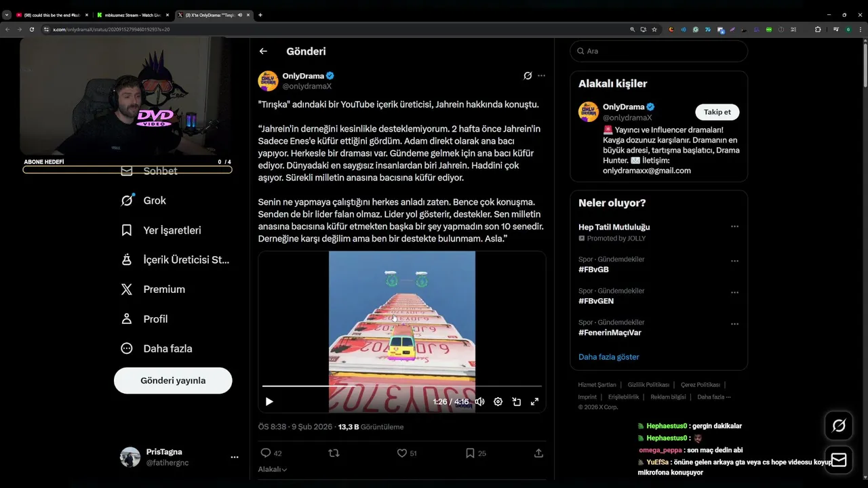Viewport: 868px width, 488px height.
Task: Switch to the YouTube 'could this be the end' tab
Action: click(x=51, y=15)
